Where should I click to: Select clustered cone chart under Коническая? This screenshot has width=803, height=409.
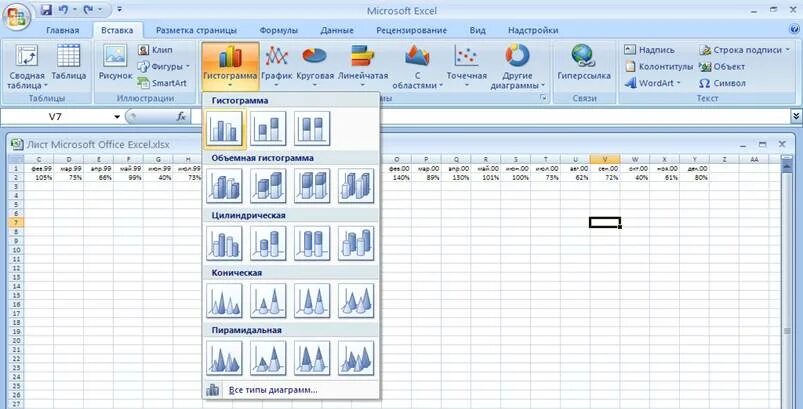(224, 300)
